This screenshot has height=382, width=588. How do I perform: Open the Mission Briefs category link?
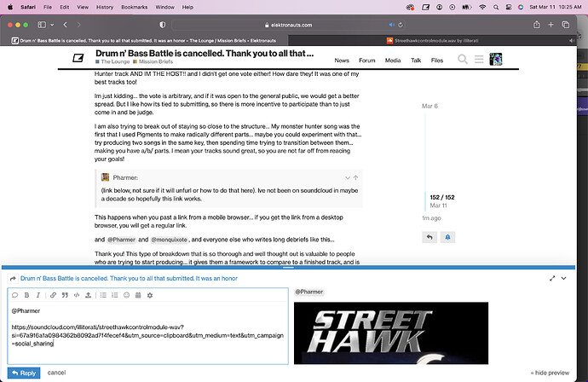(153, 61)
